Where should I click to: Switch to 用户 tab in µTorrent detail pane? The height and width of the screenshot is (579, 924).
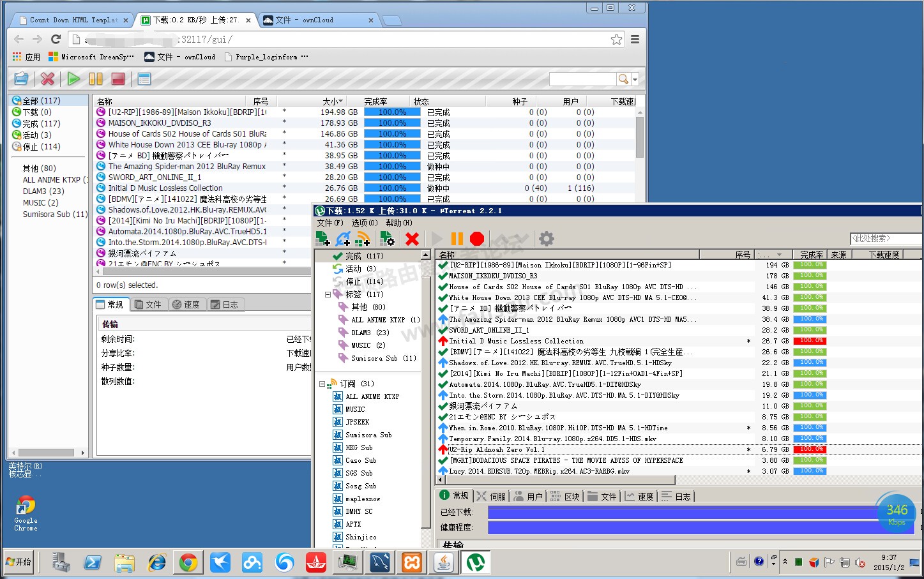[x=527, y=496]
